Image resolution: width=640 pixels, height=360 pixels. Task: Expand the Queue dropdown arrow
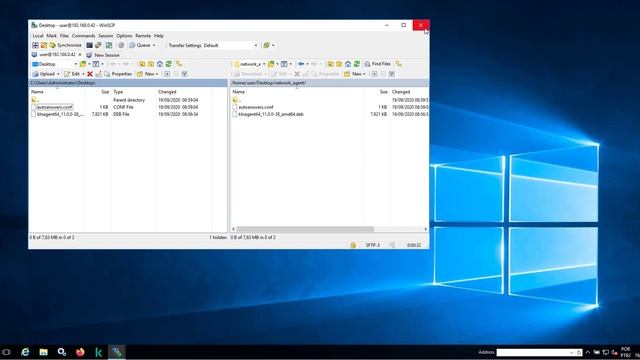154,45
